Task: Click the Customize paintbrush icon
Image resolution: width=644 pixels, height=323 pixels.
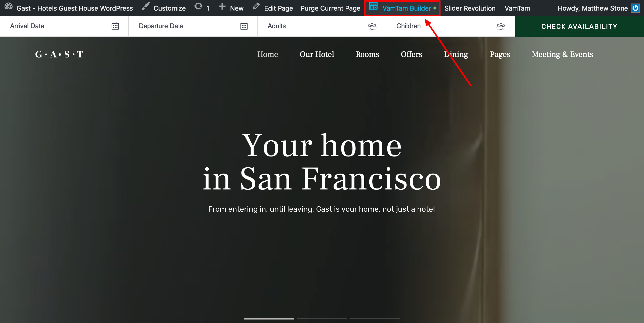Action: tap(145, 7)
